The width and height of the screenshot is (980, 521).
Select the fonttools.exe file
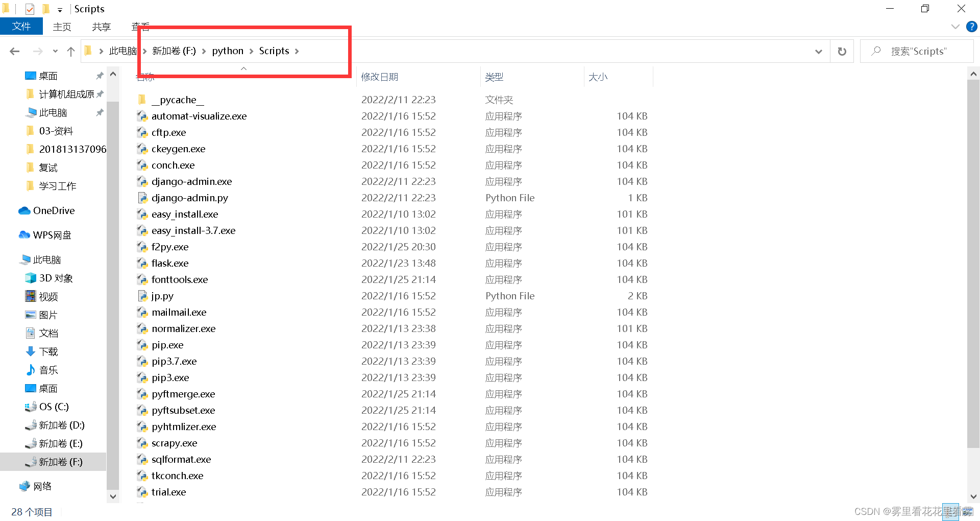(x=180, y=279)
